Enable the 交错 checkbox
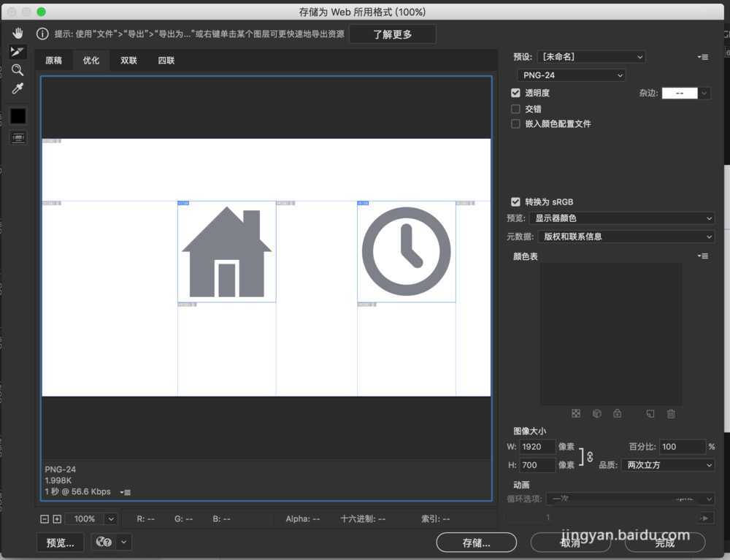Screen dimensions: 730x560 [516, 109]
